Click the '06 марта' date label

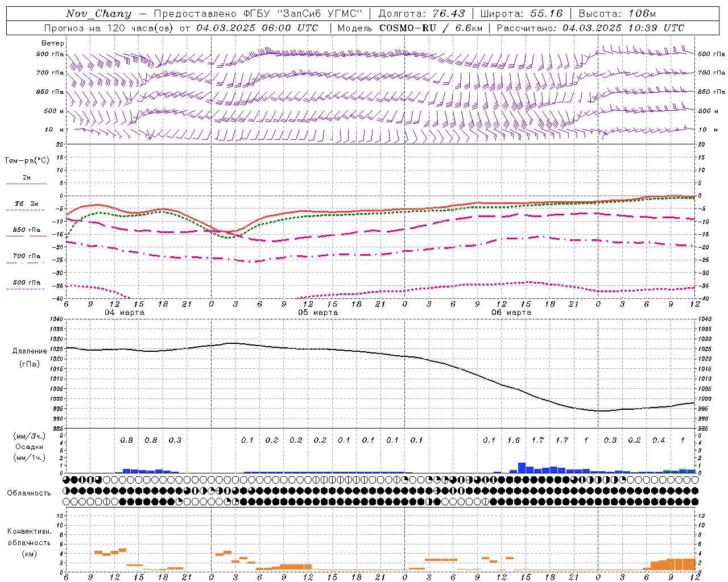[511, 313]
